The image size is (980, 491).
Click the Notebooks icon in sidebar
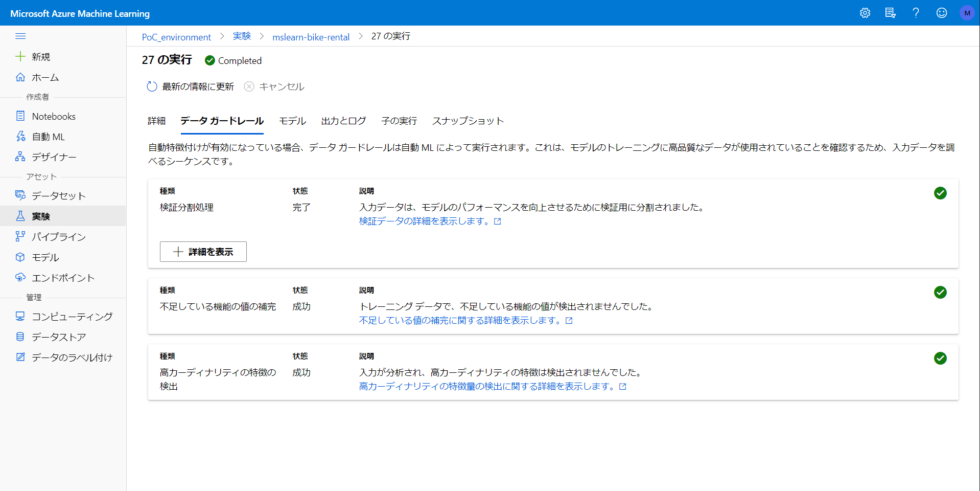[x=20, y=116]
